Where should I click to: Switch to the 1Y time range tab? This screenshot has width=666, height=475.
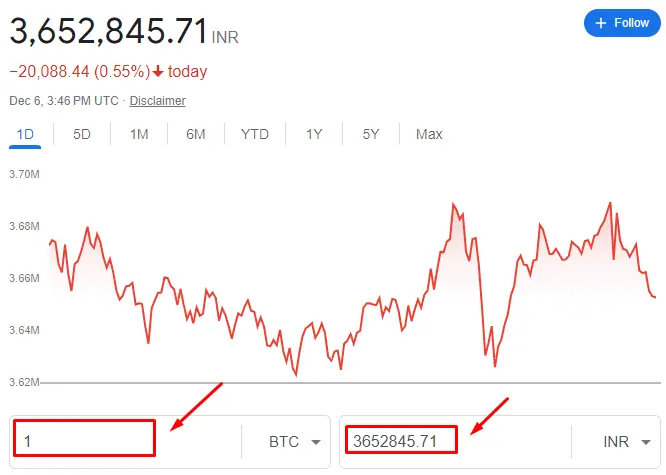click(x=315, y=134)
